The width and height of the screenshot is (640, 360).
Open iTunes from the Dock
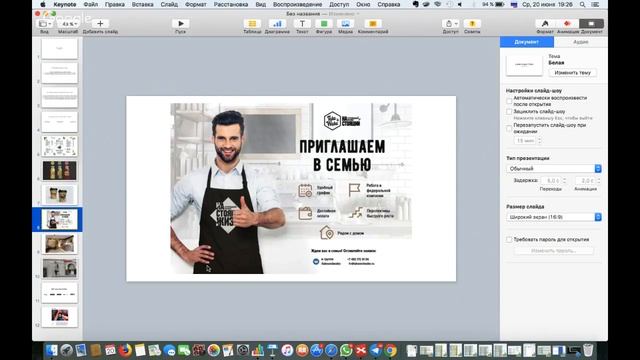[287, 350]
